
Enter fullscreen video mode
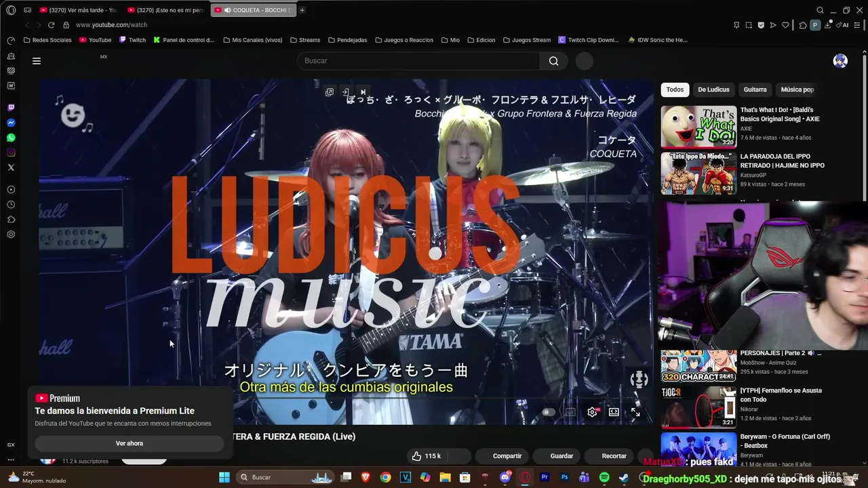635,412
